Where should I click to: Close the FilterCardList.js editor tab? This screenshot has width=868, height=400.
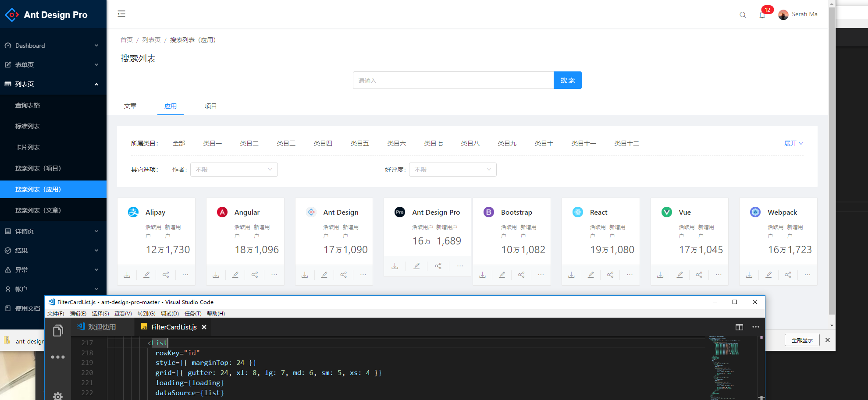[204, 327]
